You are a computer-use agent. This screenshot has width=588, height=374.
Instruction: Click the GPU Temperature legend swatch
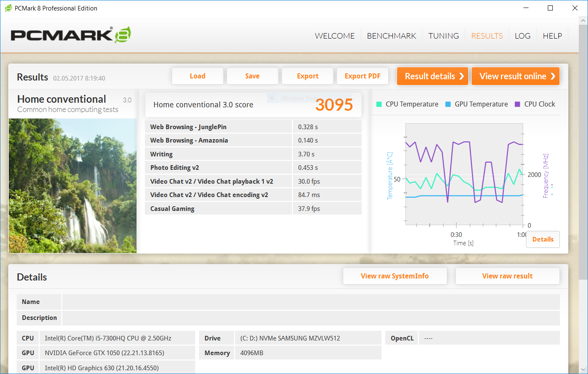(448, 104)
